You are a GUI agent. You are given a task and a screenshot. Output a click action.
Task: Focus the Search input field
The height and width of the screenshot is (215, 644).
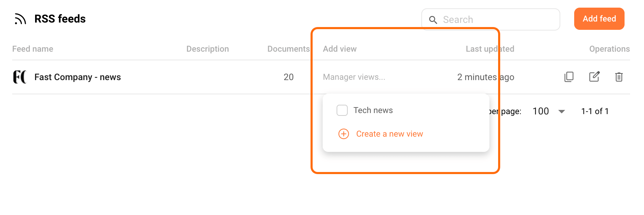click(x=497, y=20)
